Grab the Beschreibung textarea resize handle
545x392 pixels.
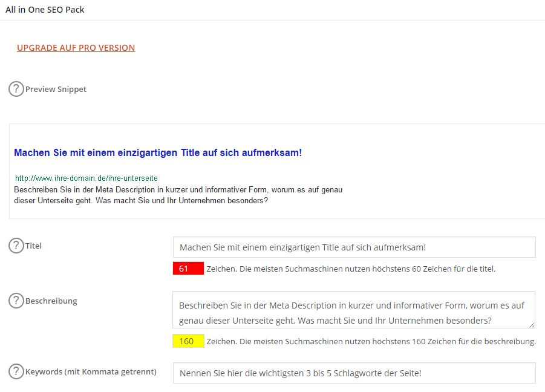tap(532, 325)
